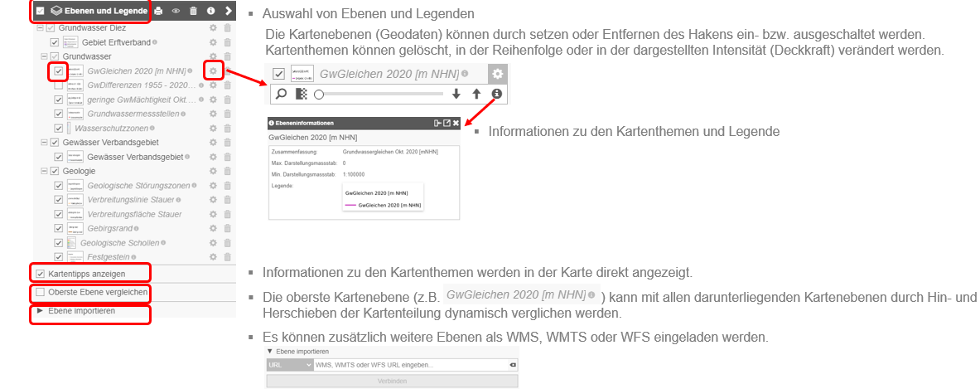
Task: Click the Festgestein layer name
Action: coord(109,257)
